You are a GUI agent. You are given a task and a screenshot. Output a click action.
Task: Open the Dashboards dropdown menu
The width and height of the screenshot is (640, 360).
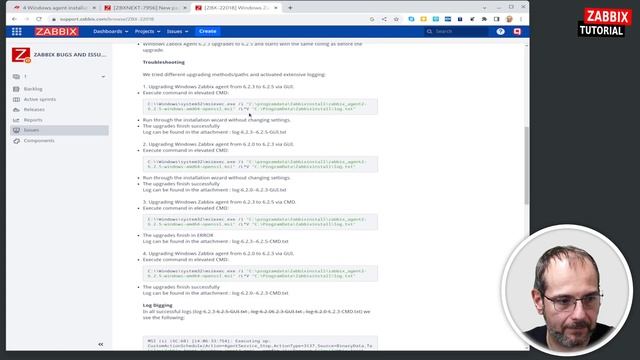click(x=111, y=31)
